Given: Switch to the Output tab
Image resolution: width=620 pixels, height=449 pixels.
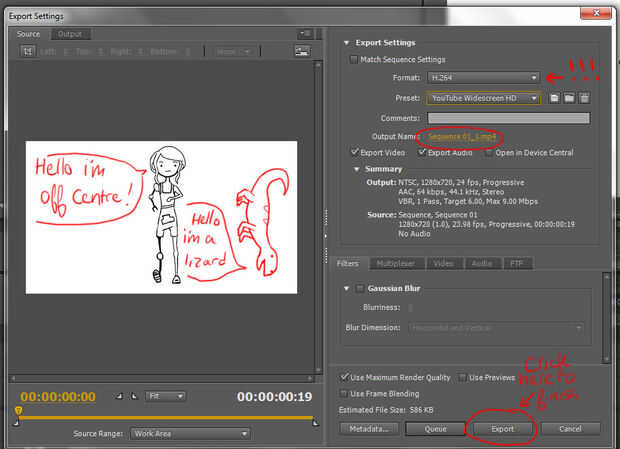Looking at the screenshot, I should 70,34.
